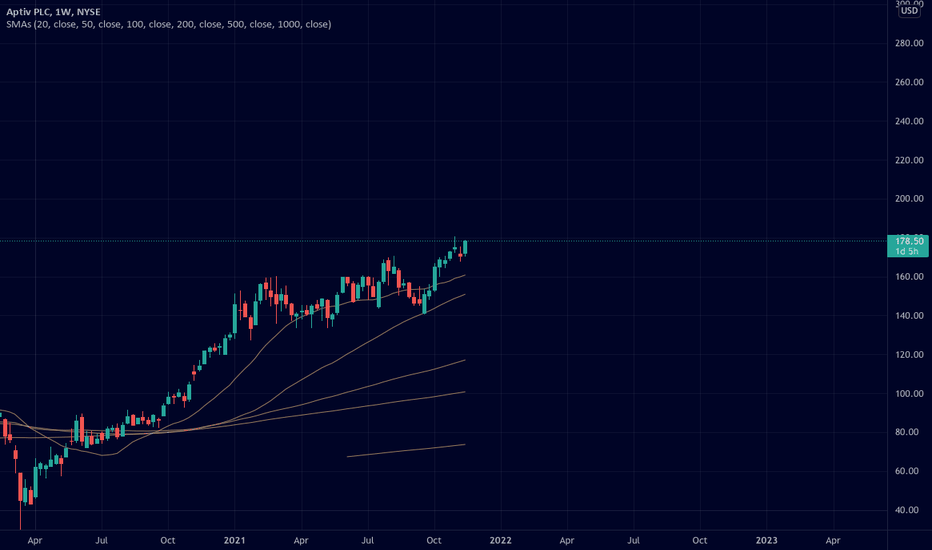The image size is (932, 550).
Task: Click the 80.00 price axis label
Action: pyautogui.click(x=909, y=432)
